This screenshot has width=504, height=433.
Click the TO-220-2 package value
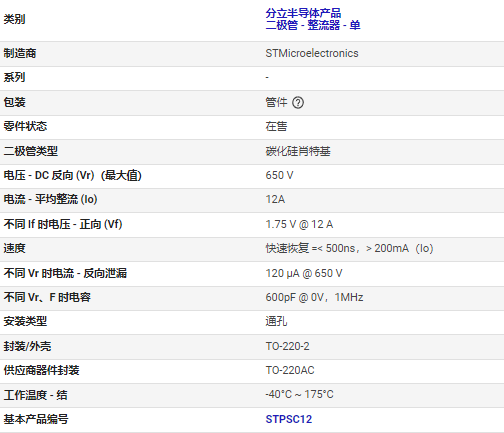287,346
